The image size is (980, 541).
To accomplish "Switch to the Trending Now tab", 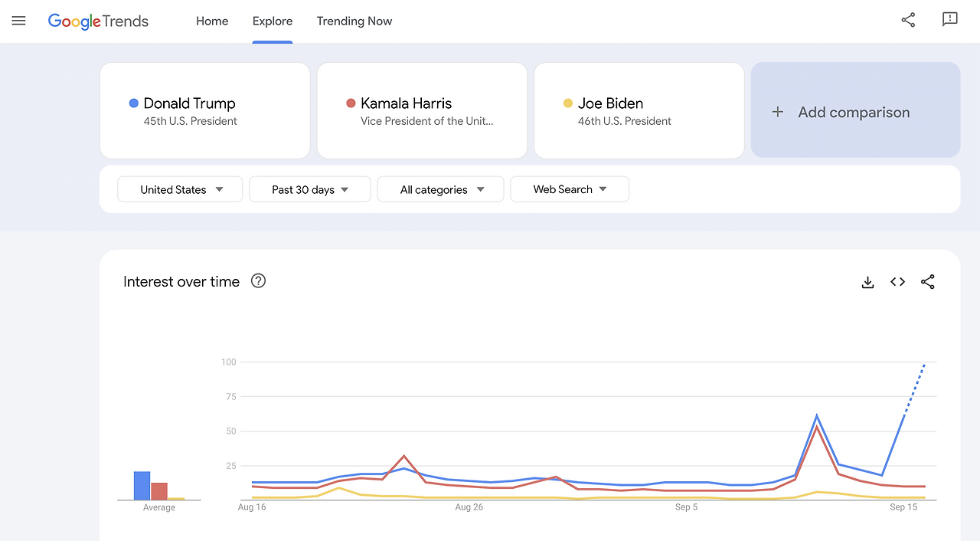I will tap(354, 21).
